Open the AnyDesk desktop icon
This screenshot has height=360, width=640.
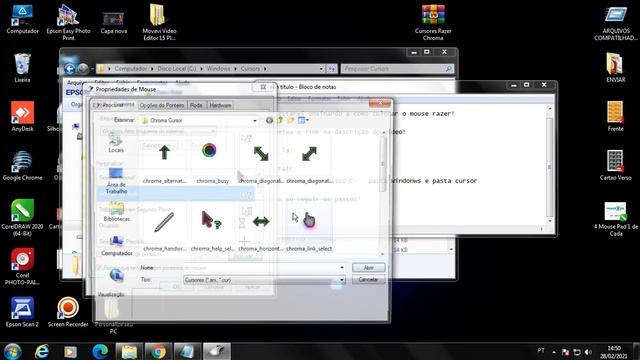pyautogui.click(x=22, y=117)
